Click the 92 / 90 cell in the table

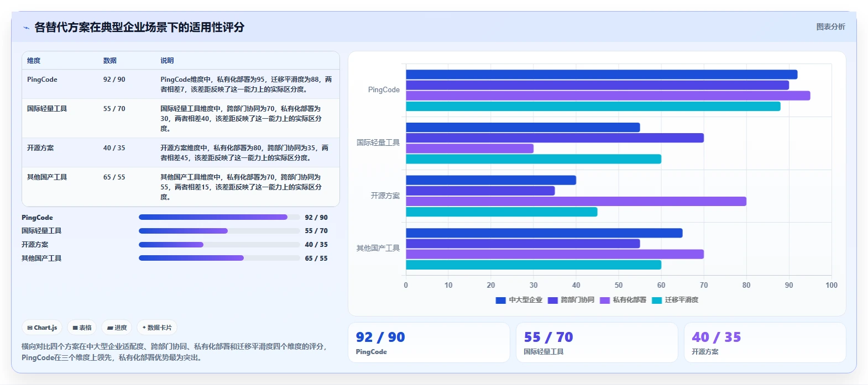pos(114,80)
